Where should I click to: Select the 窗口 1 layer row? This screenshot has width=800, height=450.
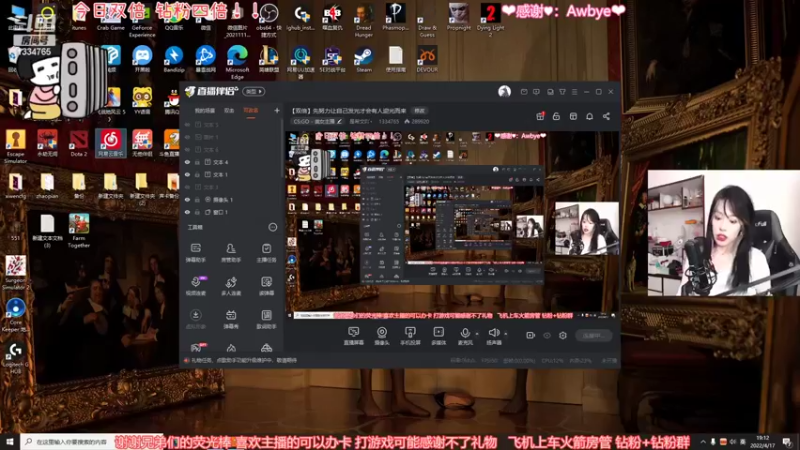pyautogui.click(x=232, y=212)
